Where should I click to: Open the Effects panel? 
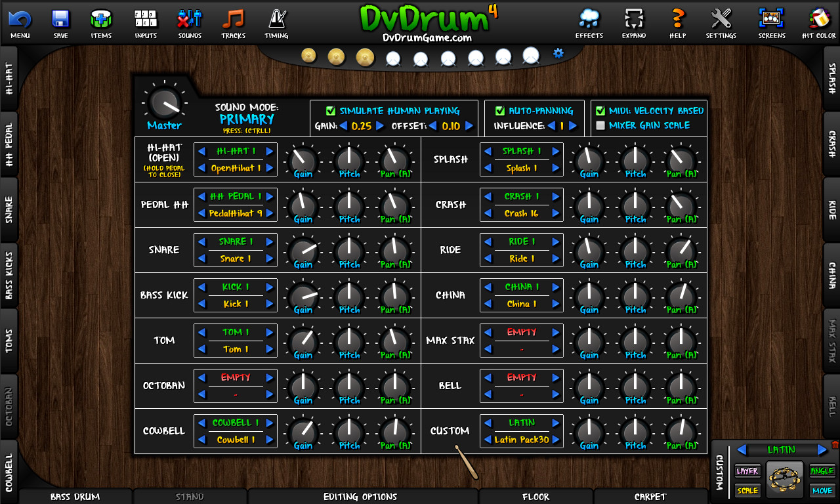(x=589, y=18)
